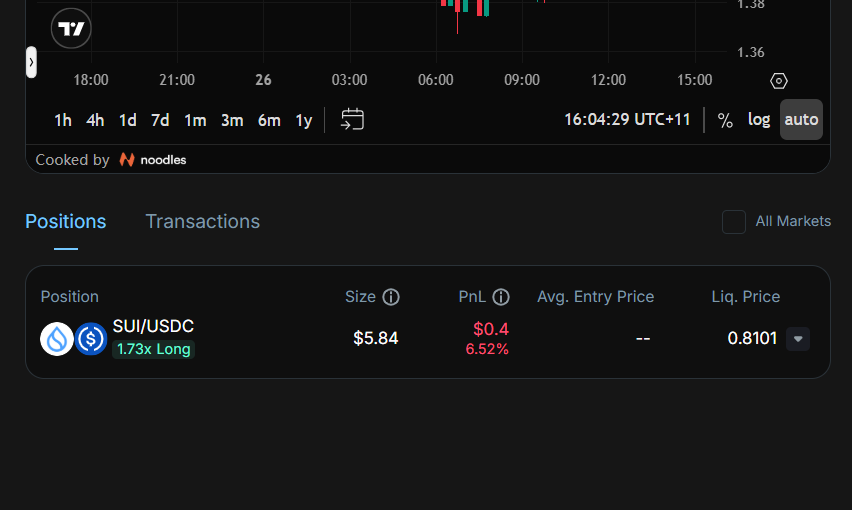Expand the collapsed side panel arrow
The width and height of the screenshot is (852, 510).
coord(31,62)
